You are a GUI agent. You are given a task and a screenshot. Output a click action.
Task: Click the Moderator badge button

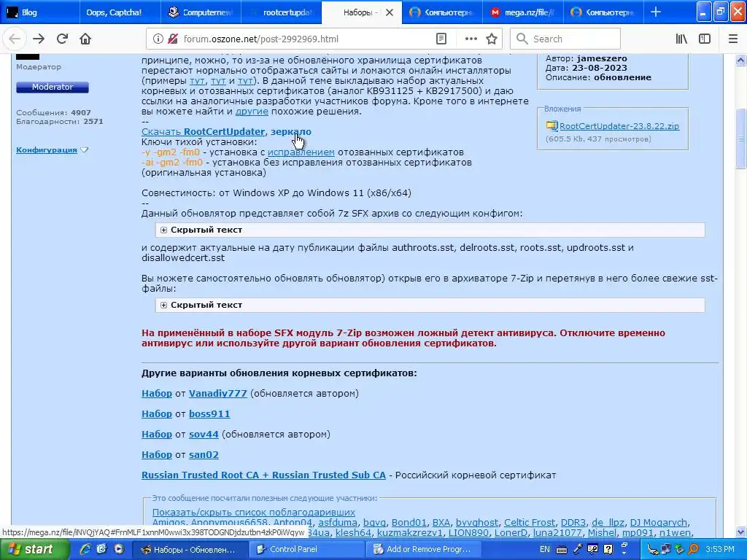click(53, 87)
